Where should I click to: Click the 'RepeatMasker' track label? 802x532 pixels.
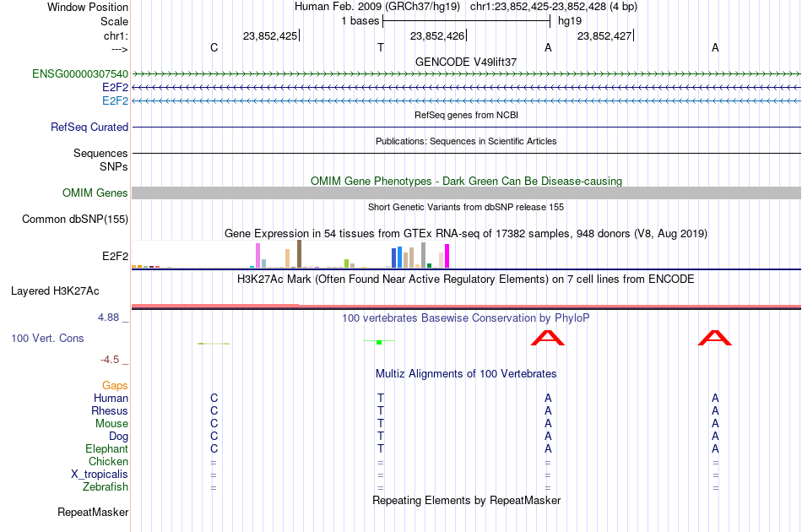coord(93,512)
